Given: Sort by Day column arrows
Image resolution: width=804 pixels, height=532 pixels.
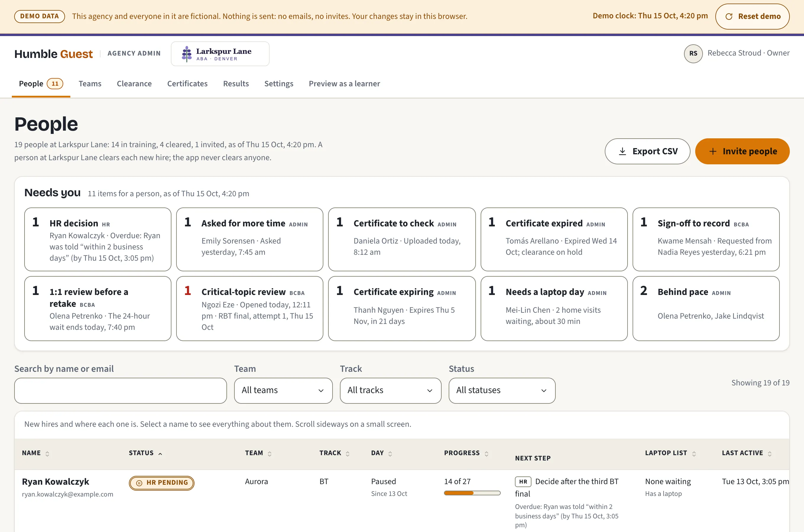Looking at the screenshot, I should click(390, 454).
